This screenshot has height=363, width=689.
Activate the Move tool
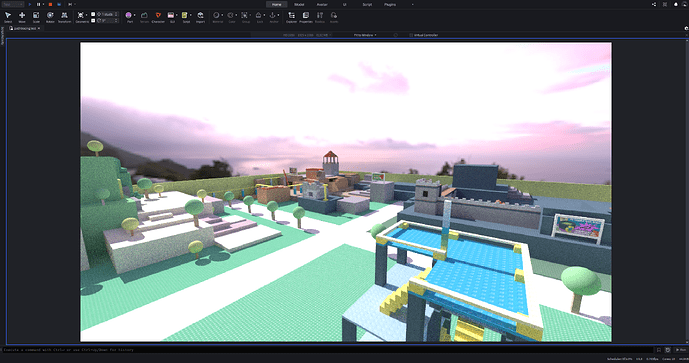click(22, 17)
